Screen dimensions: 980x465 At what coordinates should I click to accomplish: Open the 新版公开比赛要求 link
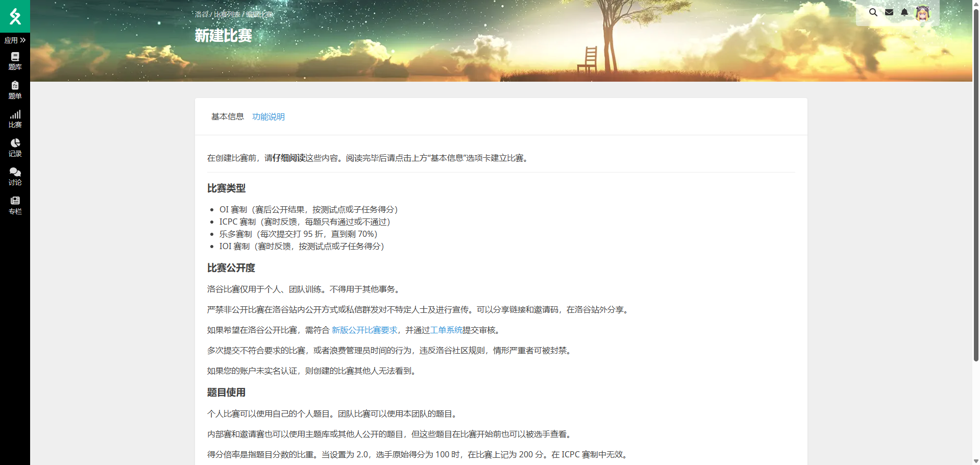(x=364, y=330)
